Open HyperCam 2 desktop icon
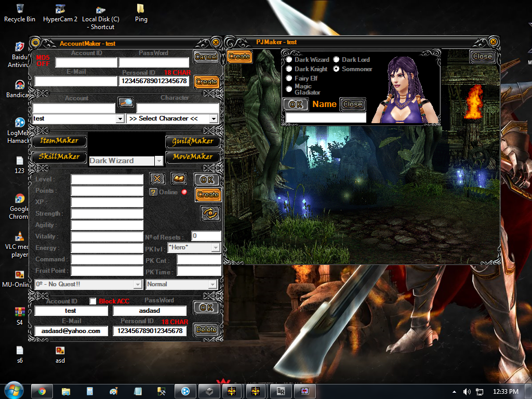Screen dimensions: 532x399 (60, 12)
